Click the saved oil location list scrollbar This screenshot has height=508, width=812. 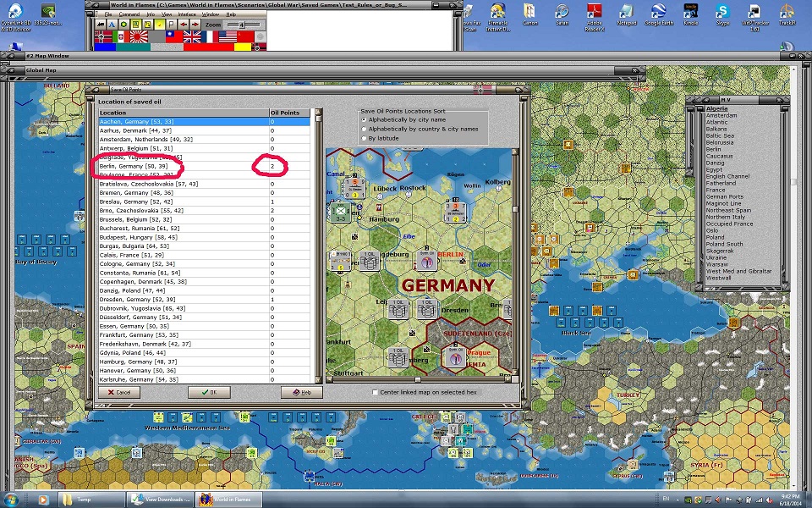(319, 246)
